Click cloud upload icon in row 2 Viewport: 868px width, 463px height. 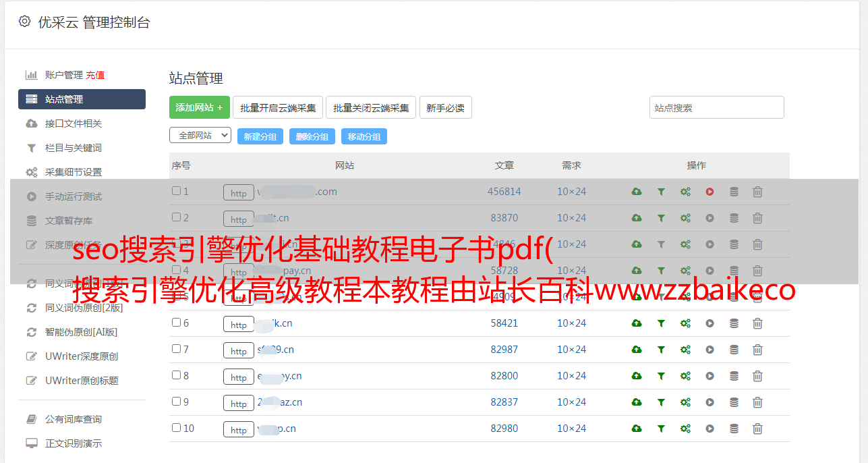[637, 218]
